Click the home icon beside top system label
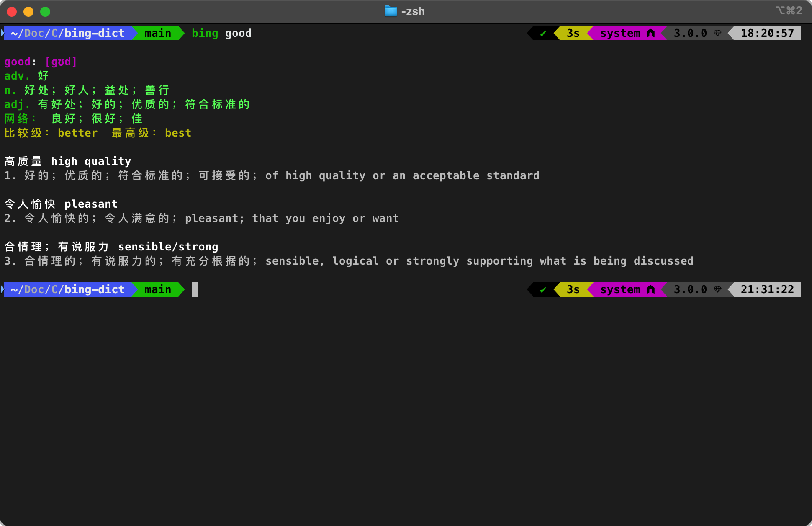This screenshot has width=812, height=526. click(x=650, y=34)
